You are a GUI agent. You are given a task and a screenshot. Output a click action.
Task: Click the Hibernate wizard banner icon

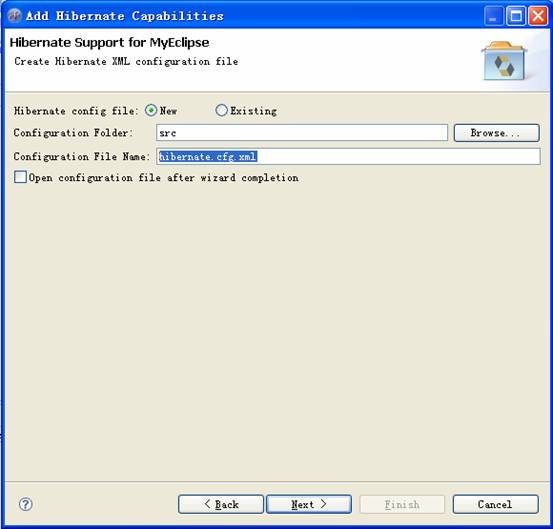click(x=504, y=61)
